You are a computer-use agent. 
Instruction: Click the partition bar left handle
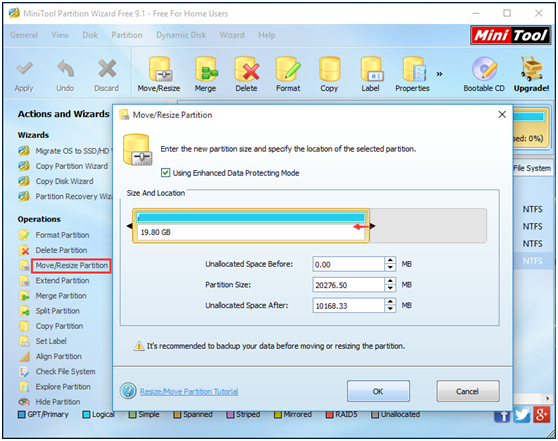pyautogui.click(x=130, y=226)
